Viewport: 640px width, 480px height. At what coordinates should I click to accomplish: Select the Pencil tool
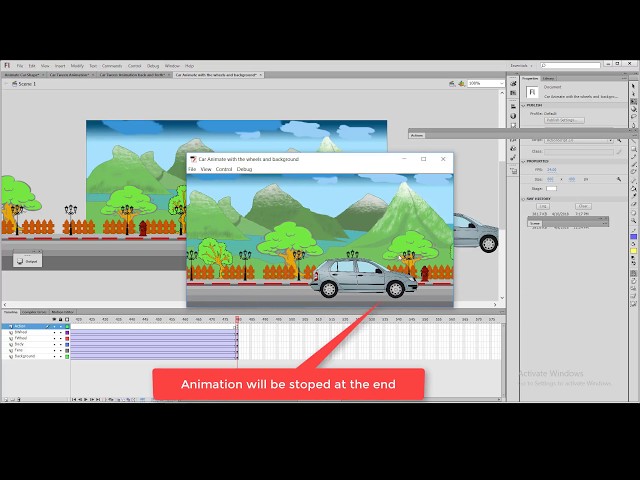(633, 157)
